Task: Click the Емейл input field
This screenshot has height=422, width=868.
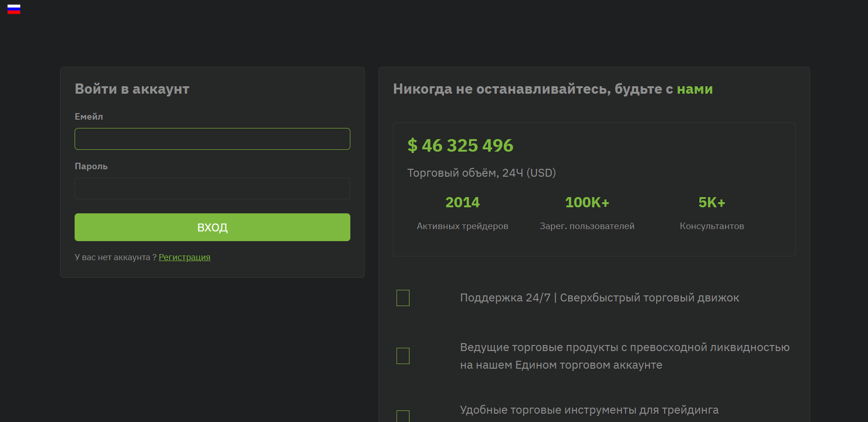Action: pyautogui.click(x=212, y=139)
